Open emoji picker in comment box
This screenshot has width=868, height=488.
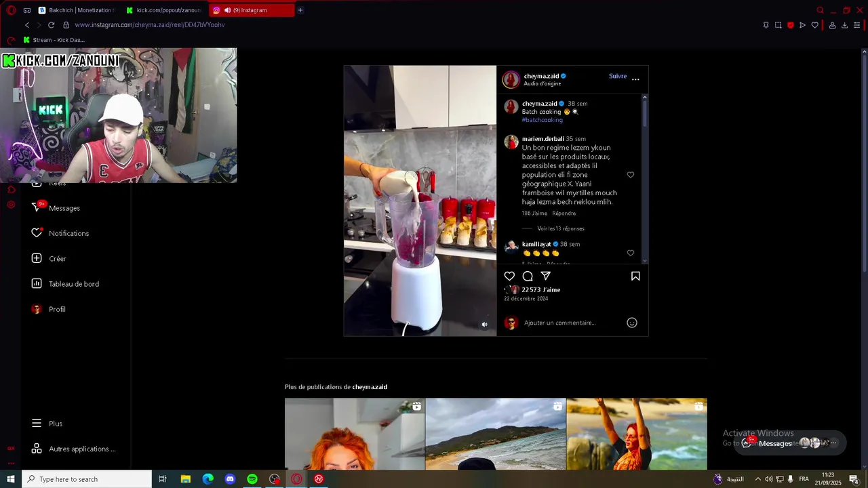coord(632,323)
